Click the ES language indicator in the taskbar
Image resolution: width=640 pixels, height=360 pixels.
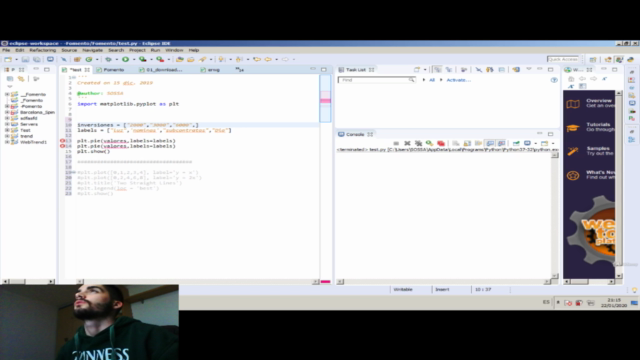coord(546,302)
